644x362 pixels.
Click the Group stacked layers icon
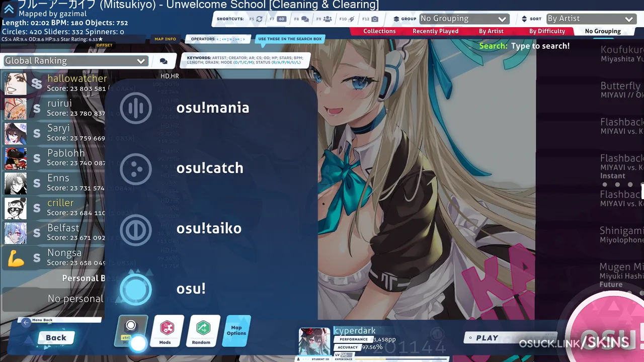pyautogui.click(x=396, y=19)
